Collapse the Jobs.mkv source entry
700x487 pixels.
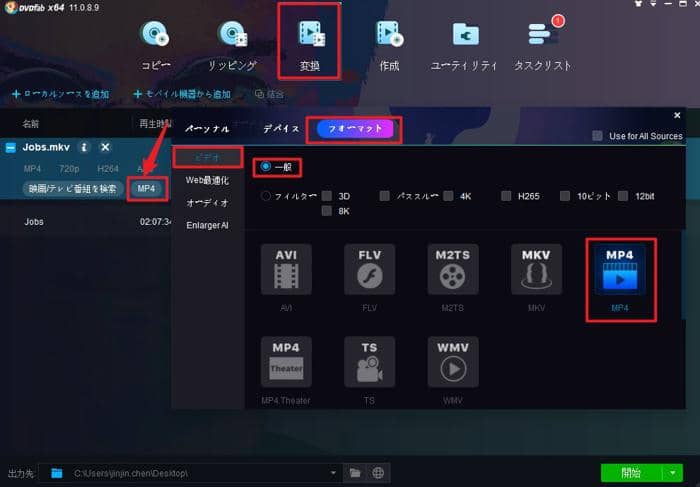tap(11, 147)
